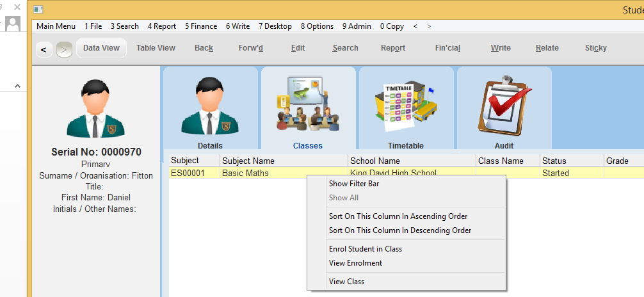644x297 pixels.
Task: Click the user profile icon at top left
Action: (12, 24)
